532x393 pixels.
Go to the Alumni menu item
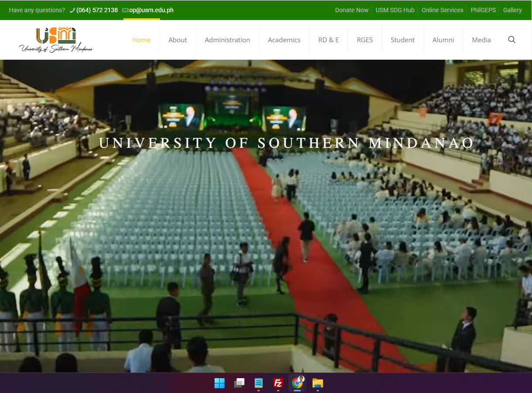click(x=443, y=40)
